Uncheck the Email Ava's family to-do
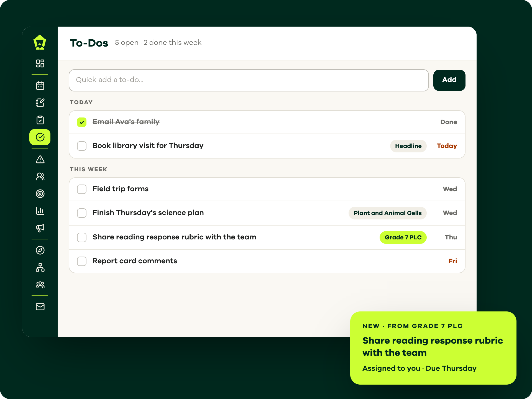This screenshot has height=399, width=532. [82, 122]
